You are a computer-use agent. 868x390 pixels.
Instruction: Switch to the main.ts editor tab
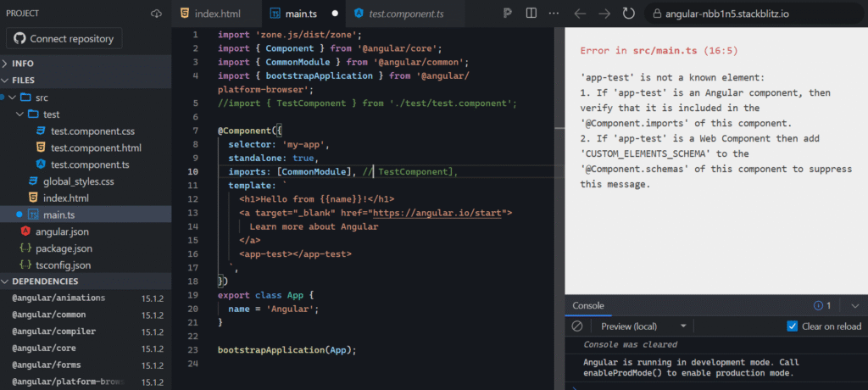coord(303,14)
